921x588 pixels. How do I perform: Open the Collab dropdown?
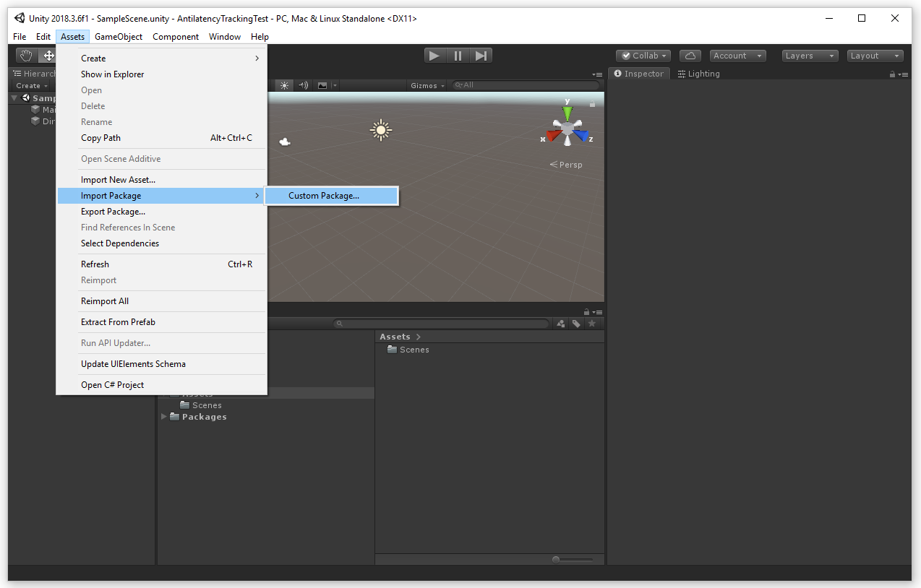pyautogui.click(x=643, y=56)
